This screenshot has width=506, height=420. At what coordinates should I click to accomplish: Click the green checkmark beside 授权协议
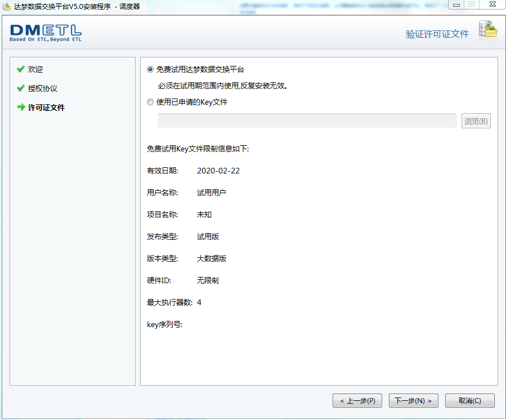[21, 88]
